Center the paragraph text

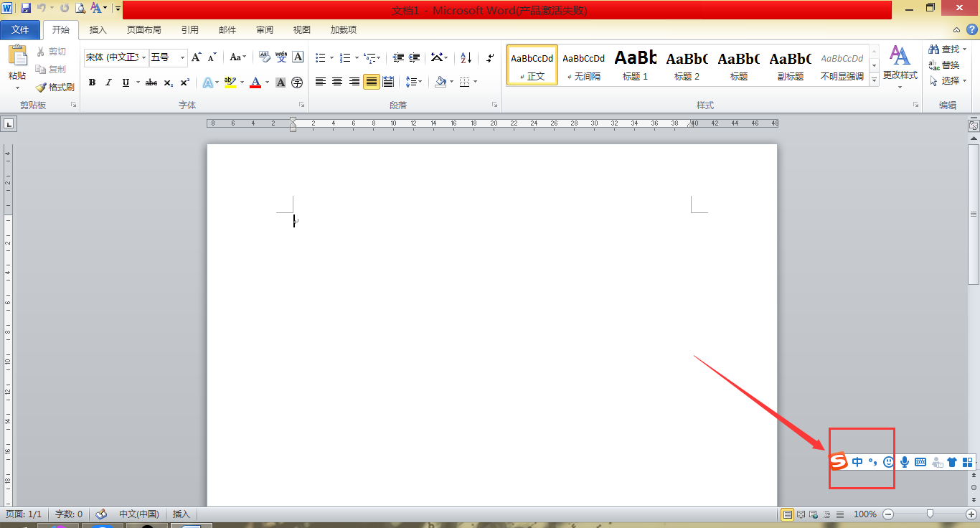pos(337,82)
